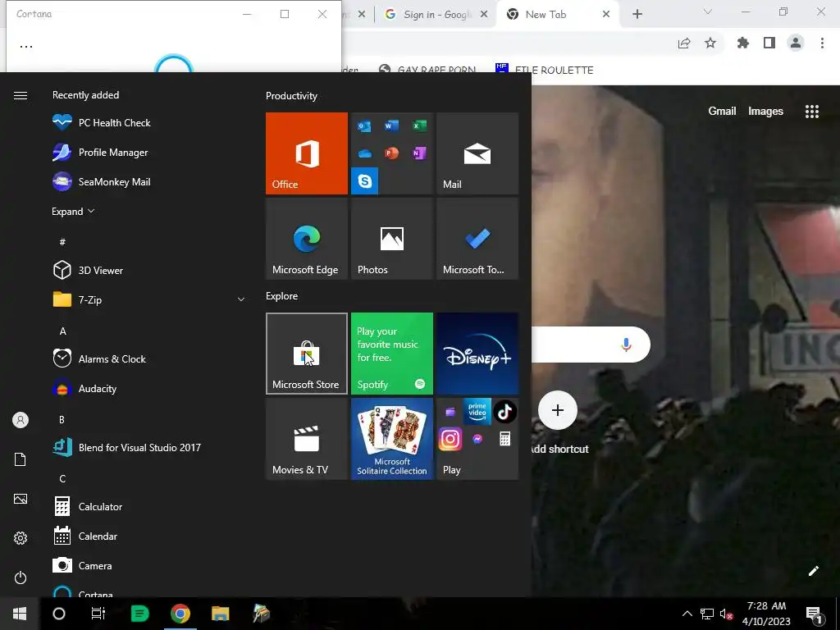Image resolution: width=840 pixels, height=630 pixels.
Task: Open Chrome extensions puzzle icon
Action: point(742,43)
